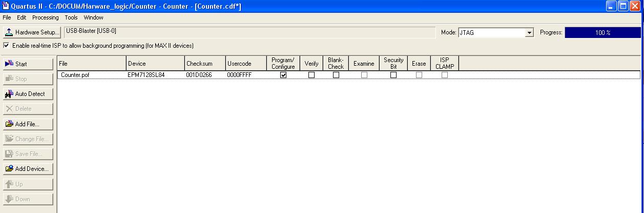Expand the Mode JTAG dropdown
This screenshot has height=213, width=644.
point(530,33)
